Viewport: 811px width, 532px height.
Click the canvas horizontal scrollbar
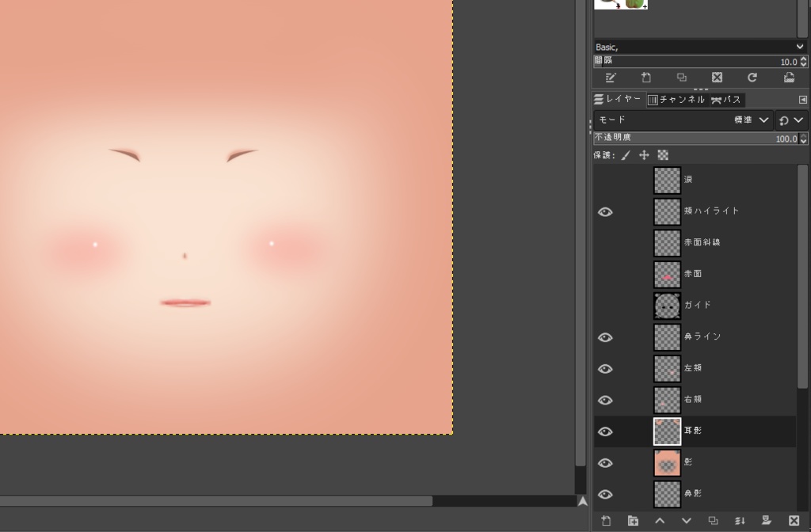(215, 501)
